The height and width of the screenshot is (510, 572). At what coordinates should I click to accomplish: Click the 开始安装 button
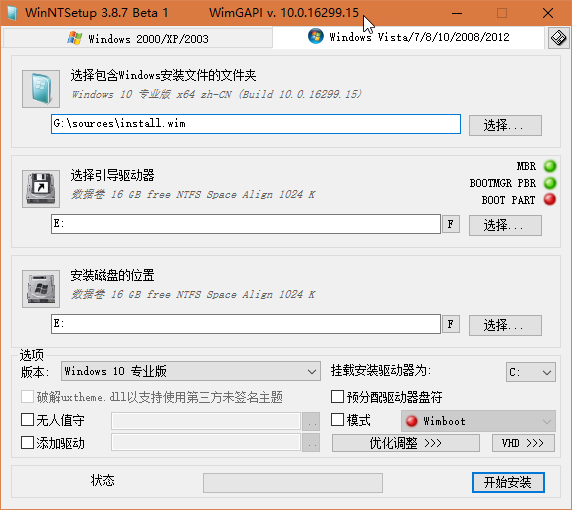coord(508,482)
